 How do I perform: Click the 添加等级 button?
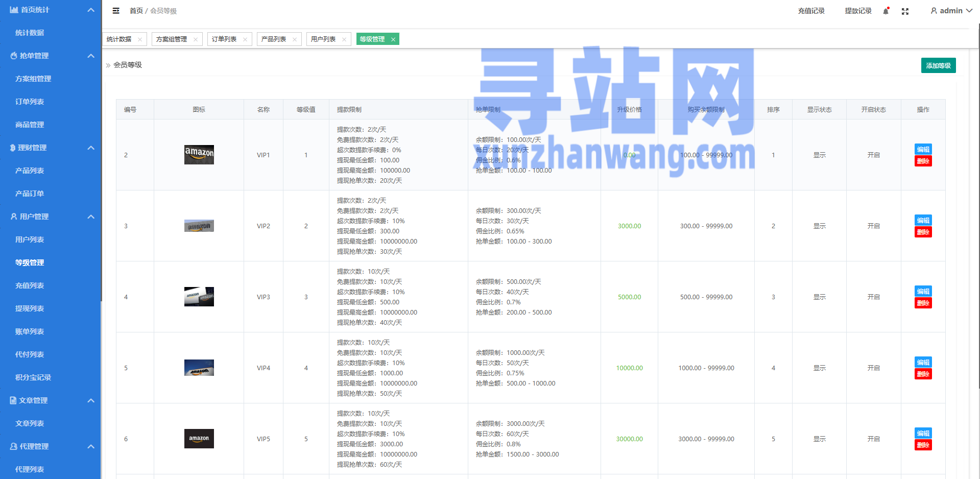click(938, 65)
